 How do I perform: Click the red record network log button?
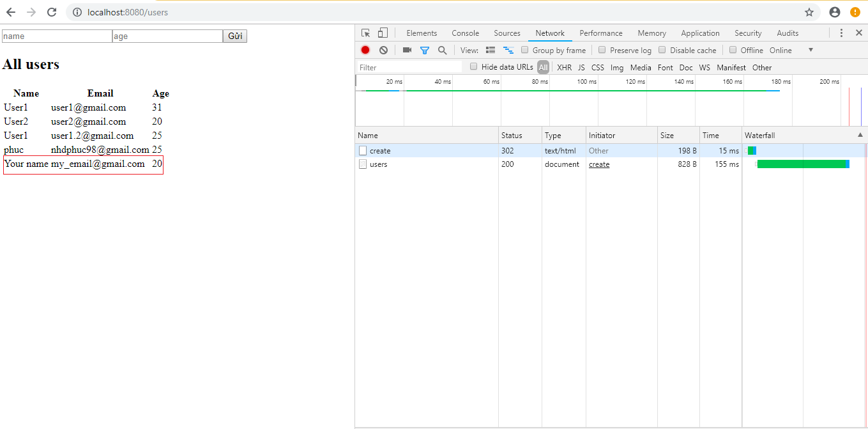coord(365,50)
